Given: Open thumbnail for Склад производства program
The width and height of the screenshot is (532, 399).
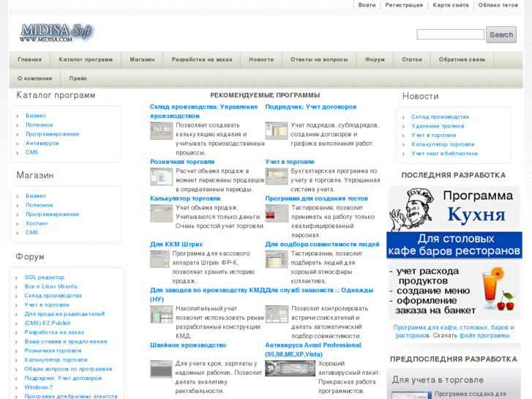Looking at the screenshot, I should pyautogui.click(x=162, y=131).
